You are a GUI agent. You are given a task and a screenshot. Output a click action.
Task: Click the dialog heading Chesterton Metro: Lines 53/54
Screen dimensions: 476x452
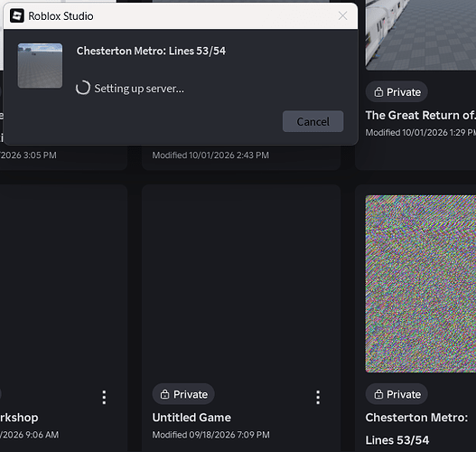click(x=151, y=51)
